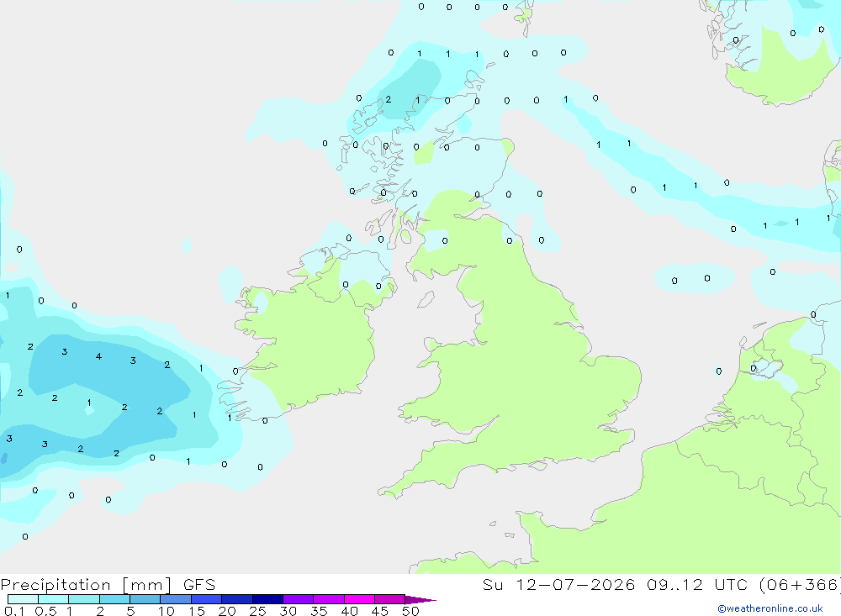Pick the blue legend swatch between 10 and 15

[x=176, y=599]
